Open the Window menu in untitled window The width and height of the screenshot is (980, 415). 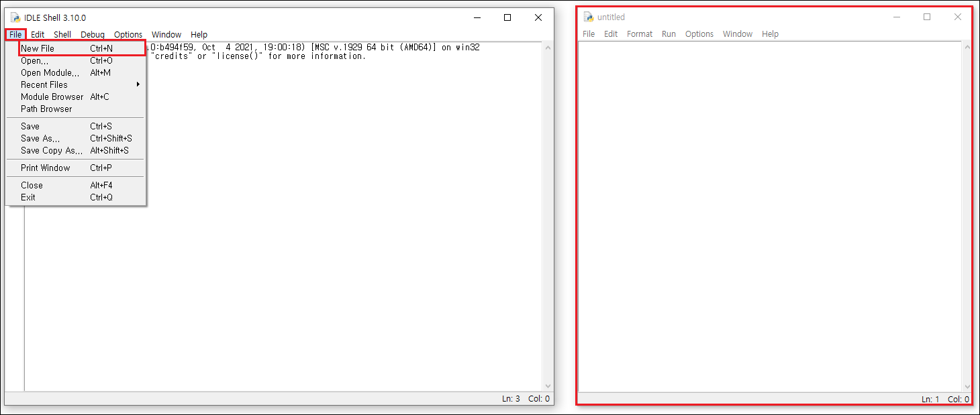coord(738,34)
